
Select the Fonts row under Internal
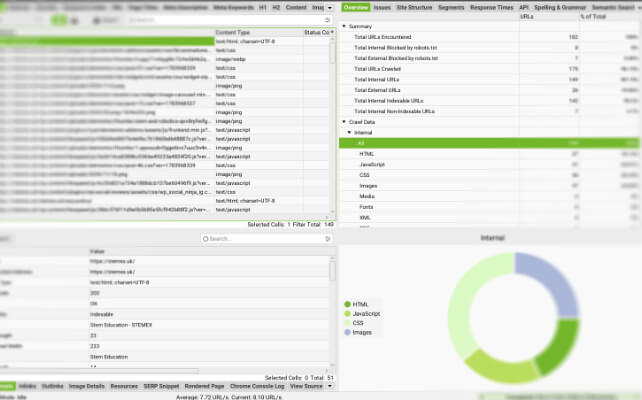point(489,207)
